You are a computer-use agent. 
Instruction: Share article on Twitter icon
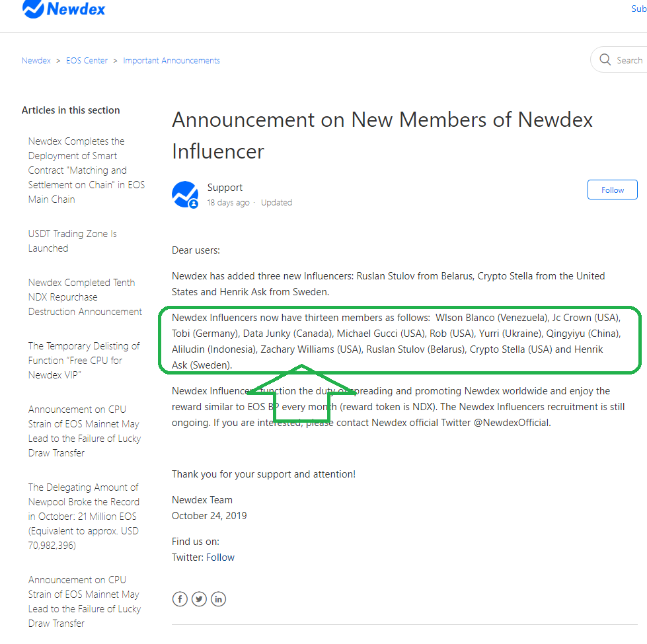coord(199,599)
